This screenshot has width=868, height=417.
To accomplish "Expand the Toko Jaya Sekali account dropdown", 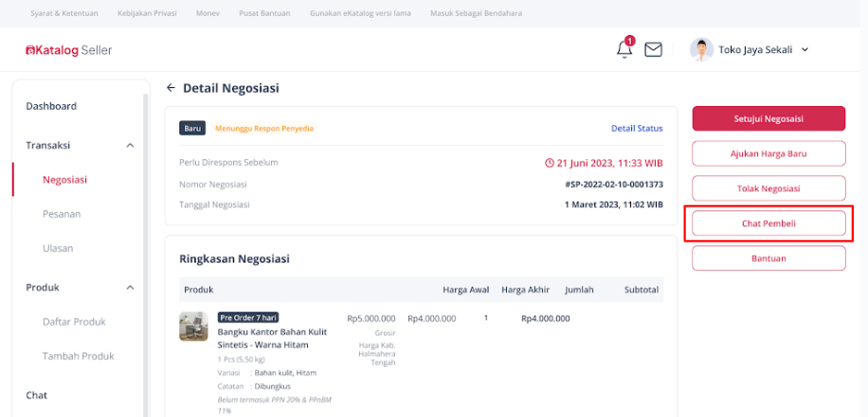I will pos(805,49).
